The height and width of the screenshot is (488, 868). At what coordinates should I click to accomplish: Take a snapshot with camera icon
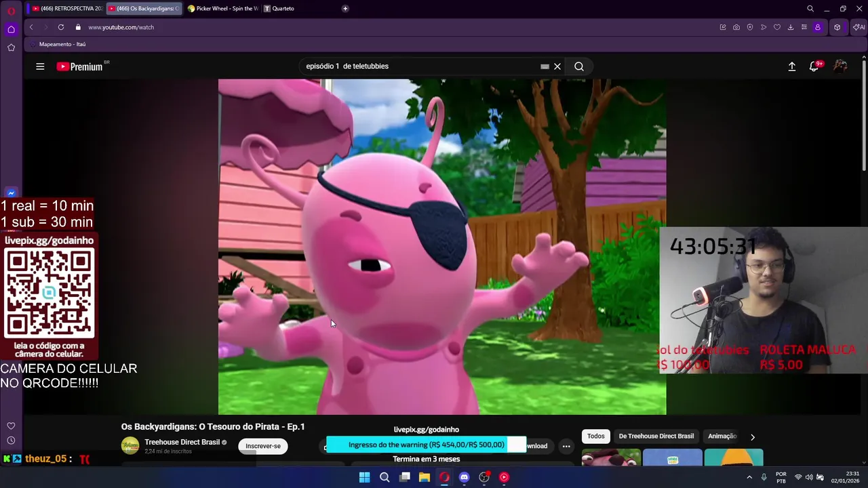(x=736, y=27)
